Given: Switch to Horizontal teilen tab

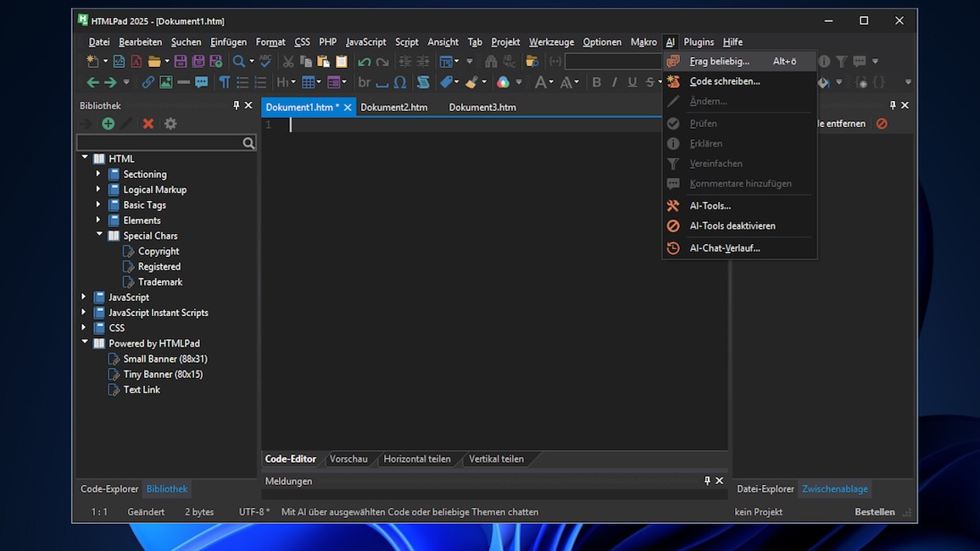Looking at the screenshot, I should tap(417, 459).
